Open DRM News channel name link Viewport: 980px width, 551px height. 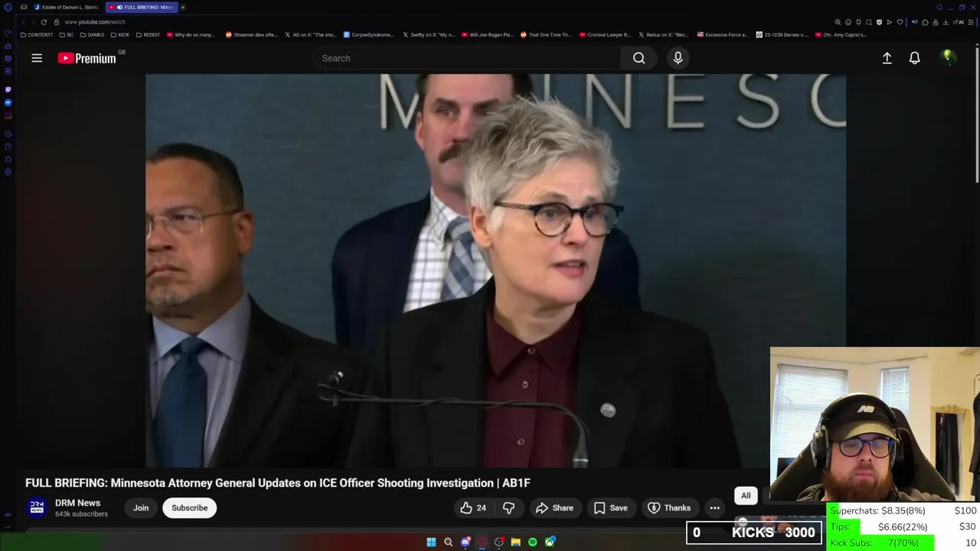coord(77,503)
